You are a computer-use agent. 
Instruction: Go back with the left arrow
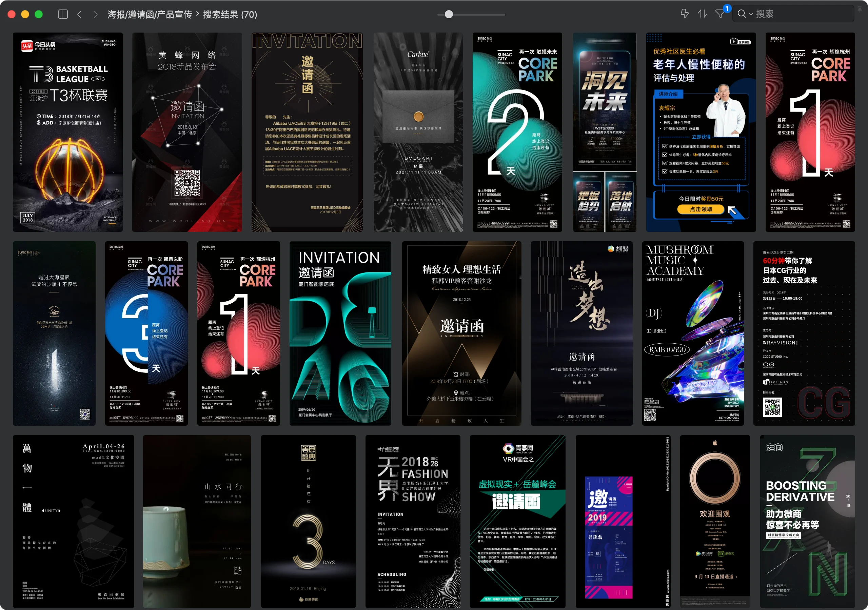tap(79, 14)
